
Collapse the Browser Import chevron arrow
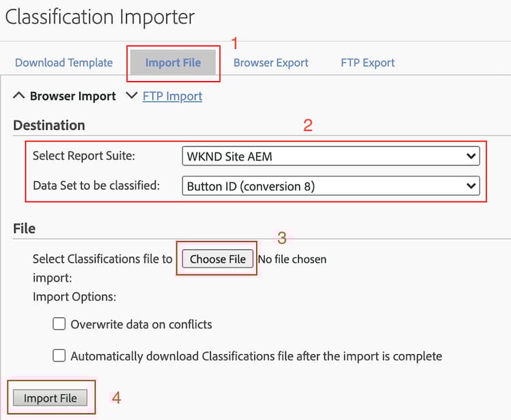click(x=19, y=96)
